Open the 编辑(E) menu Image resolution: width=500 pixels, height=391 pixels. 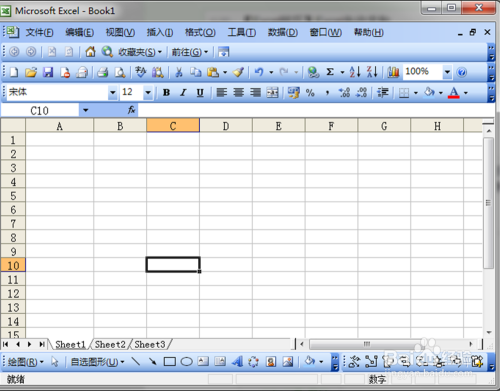tap(79, 32)
